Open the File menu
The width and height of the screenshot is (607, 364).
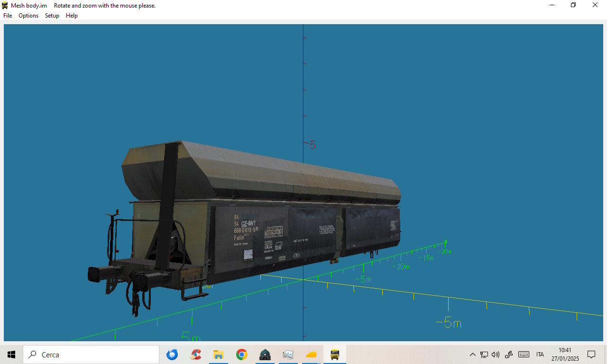[x=8, y=16]
